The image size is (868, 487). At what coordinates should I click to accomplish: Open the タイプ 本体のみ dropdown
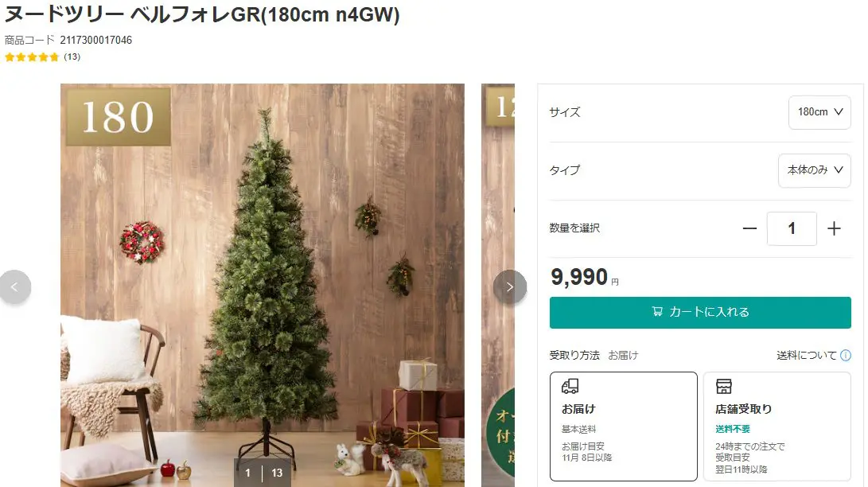815,170
